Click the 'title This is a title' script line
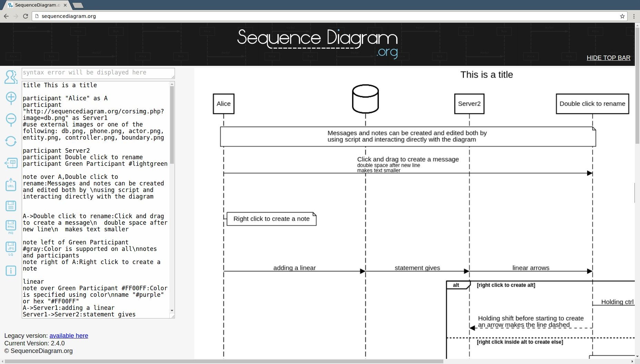The height and width of the screenshot is (364, 640). coord(60,85)
